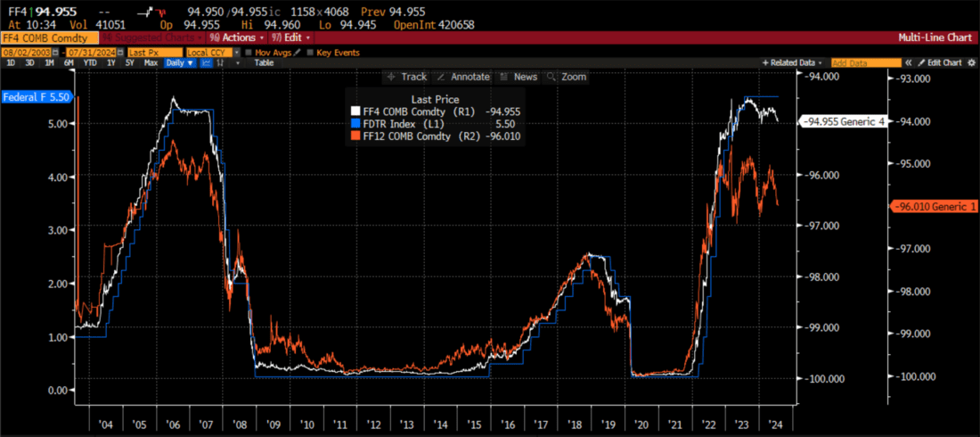Click the Edit Chart pencil button
The width and height of the screenshot is (980, 437).
941,63
